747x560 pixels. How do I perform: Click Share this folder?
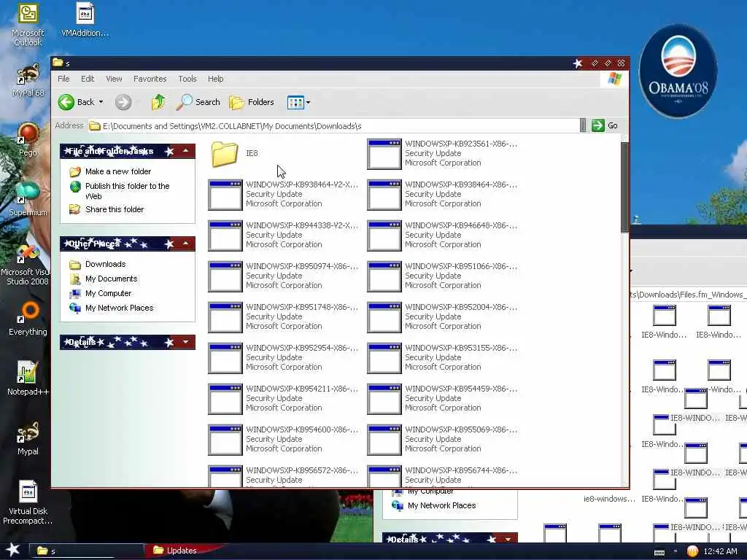107,209
